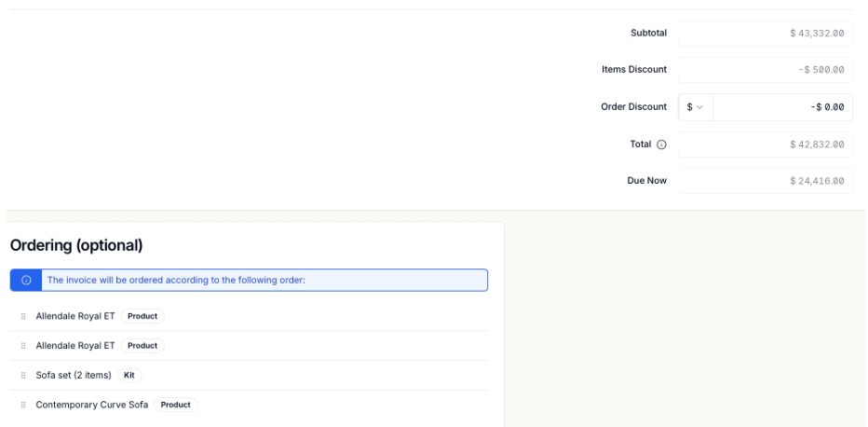Viewport: 868px width, 427px height.
Task: Click the Product badge beside Contemporary Curve Sofa
Action: [175, 405]
